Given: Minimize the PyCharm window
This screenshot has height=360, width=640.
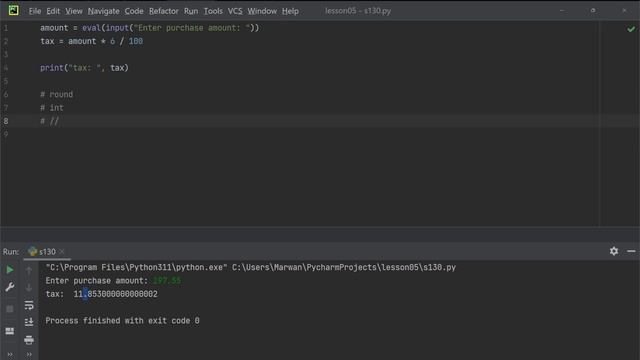Looking at the screenshot, I should pyautogui.click(x=562, y=11).
